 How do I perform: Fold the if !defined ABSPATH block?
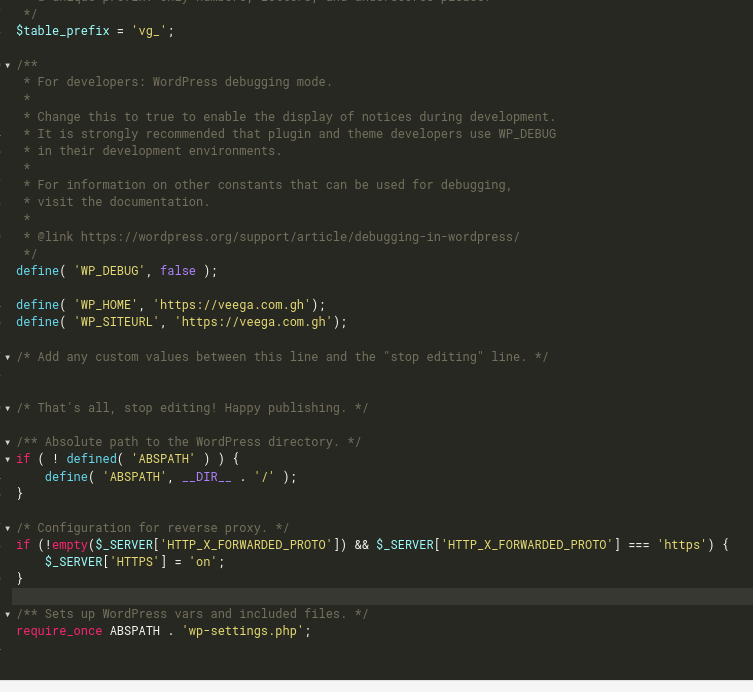pos(8,459)
